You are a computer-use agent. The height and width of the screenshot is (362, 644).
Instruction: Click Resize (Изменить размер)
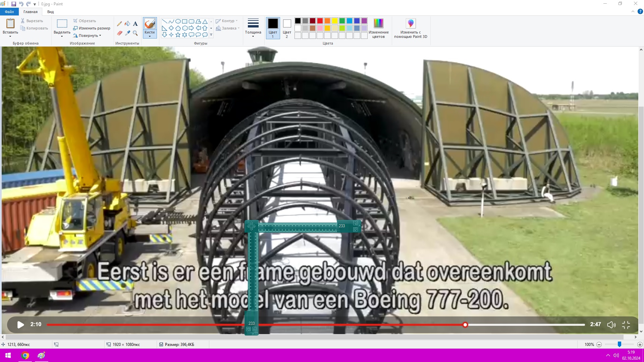92,28
